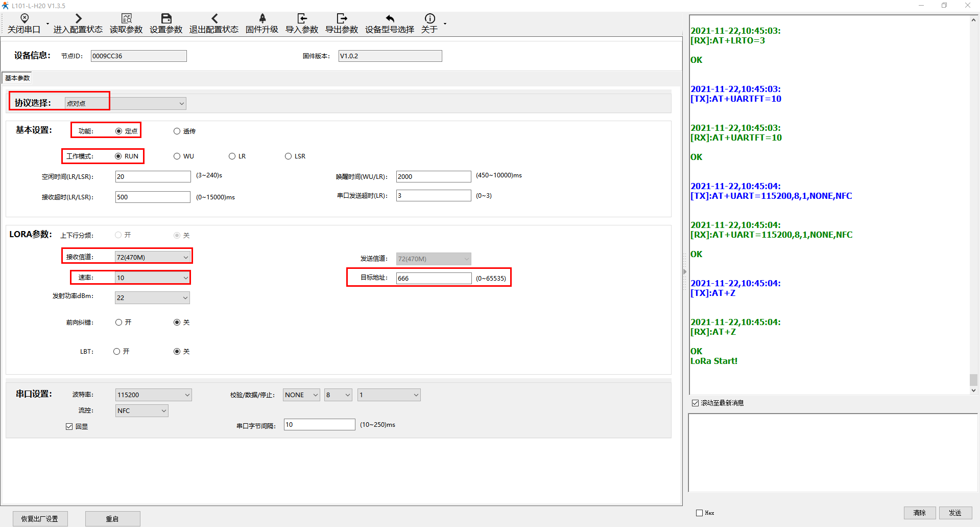Click the 目标地址 target address field
980x527 pixels.
coord(433,278)
